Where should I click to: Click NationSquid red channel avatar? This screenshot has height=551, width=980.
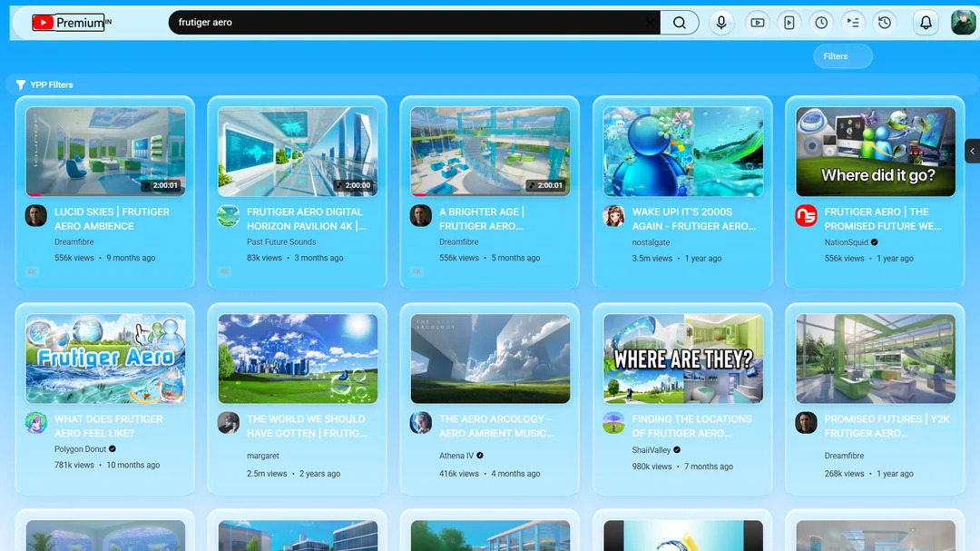(807, 216)
